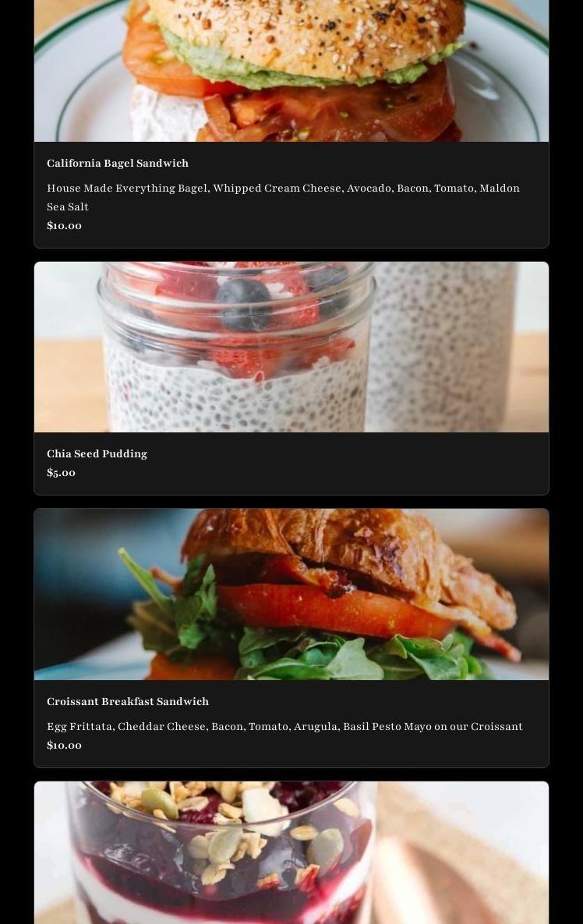Click the Egg Frittata ingredients description

pyautogui.click(x=284, y=727)
